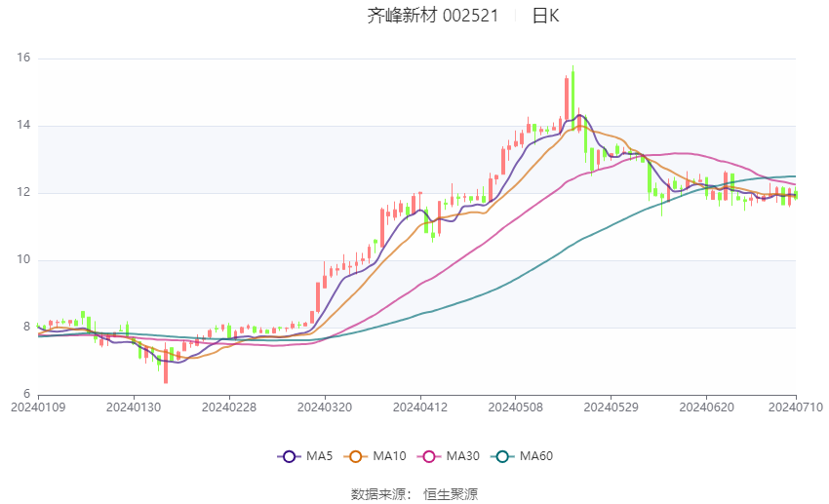This screenshot has width=829, height=504.
Task: Click the 齐峰新材 002521 chart title
Action: (x=433, y=16)
